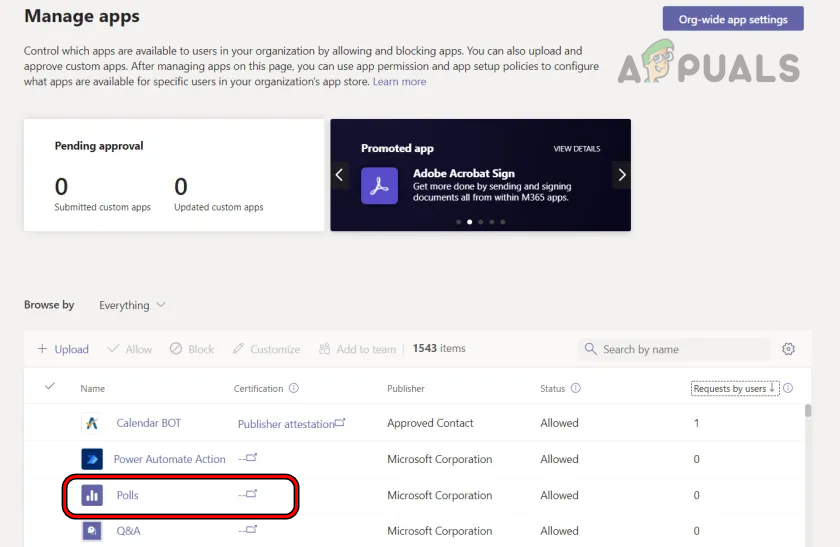The image size is (840, 547).
Task: Click Polls app icon
Action: [x=92, y=495]
